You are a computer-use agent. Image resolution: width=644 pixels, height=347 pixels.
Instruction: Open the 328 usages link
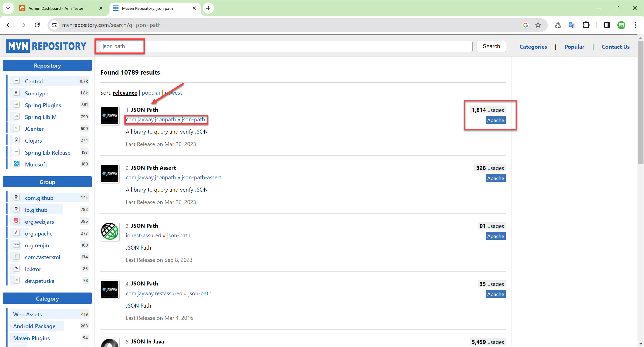(x=490, y=168)
